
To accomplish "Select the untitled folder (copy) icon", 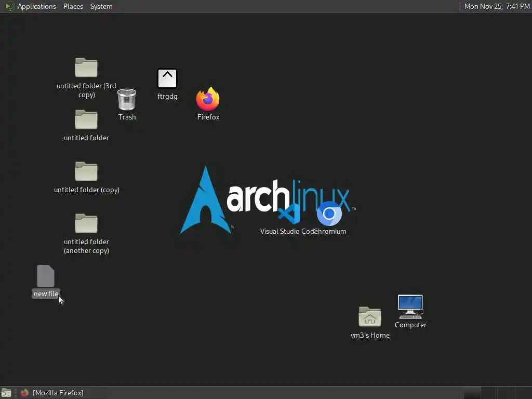I will (86, 171).
